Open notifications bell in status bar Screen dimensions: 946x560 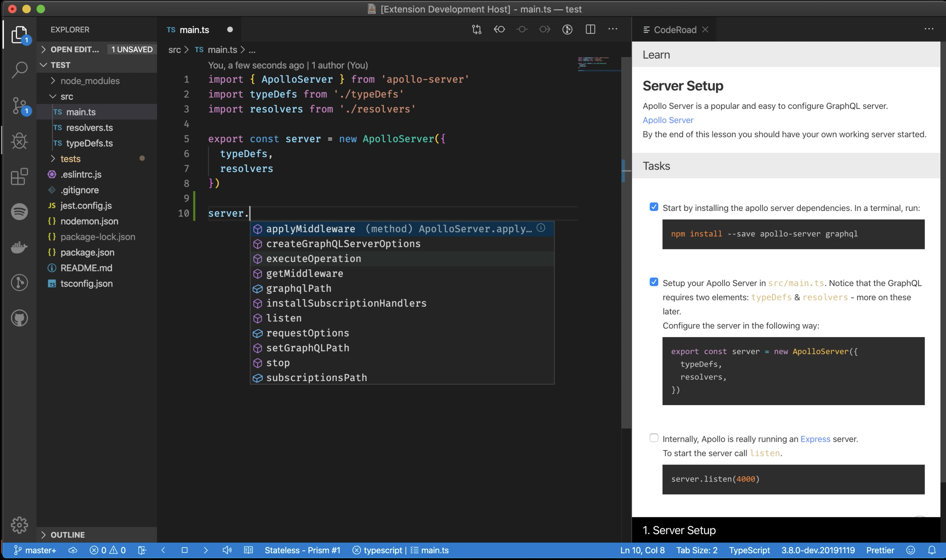(932, 550)
